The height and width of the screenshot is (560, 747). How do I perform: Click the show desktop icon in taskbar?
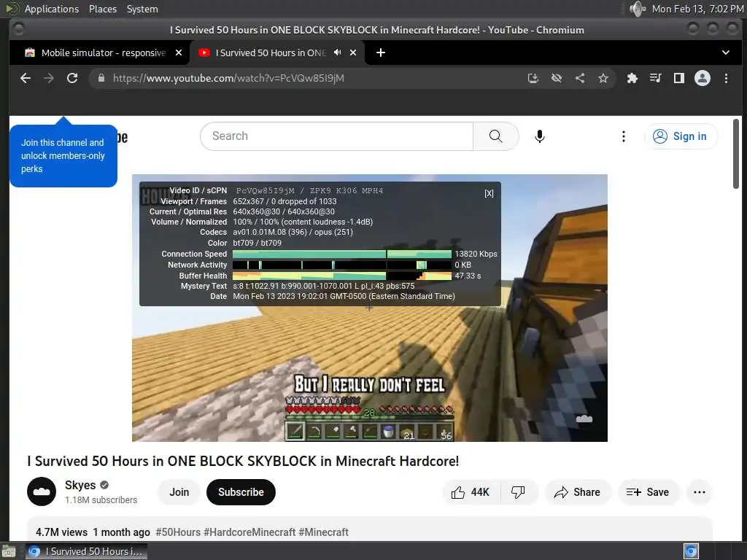(9, 551)
